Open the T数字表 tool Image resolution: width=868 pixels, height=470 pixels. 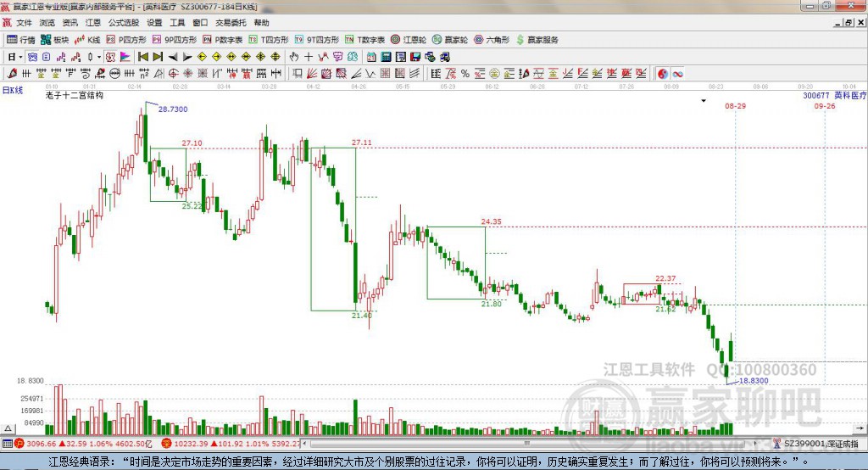point(364,40)
